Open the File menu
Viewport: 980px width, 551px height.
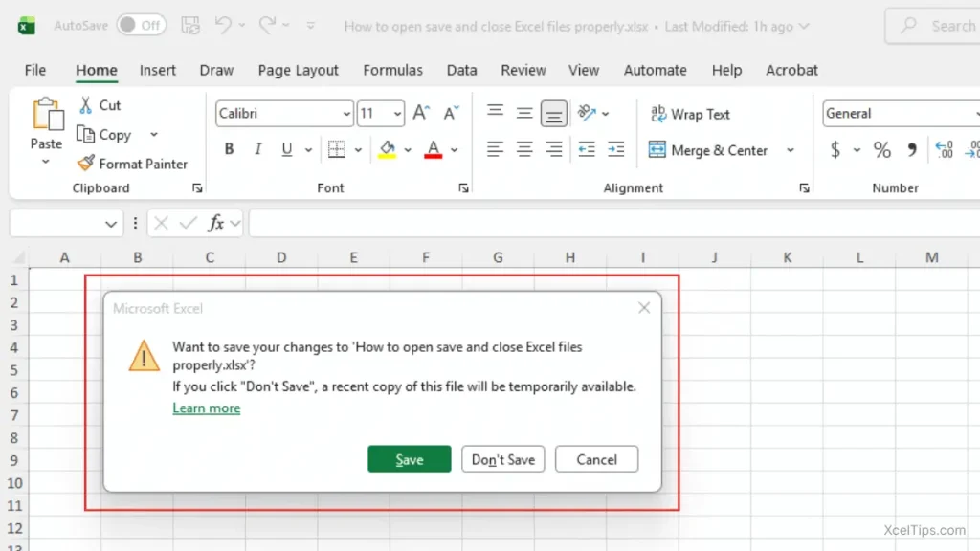[34, 70]
